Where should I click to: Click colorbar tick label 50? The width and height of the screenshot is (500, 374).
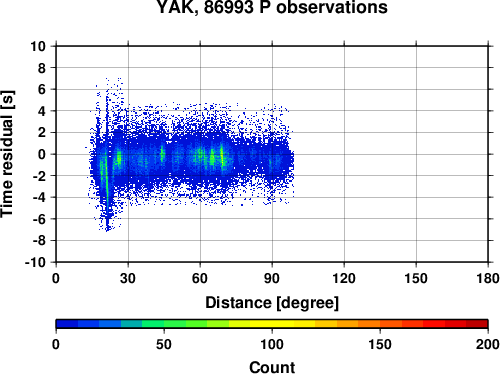pos(164,344)
